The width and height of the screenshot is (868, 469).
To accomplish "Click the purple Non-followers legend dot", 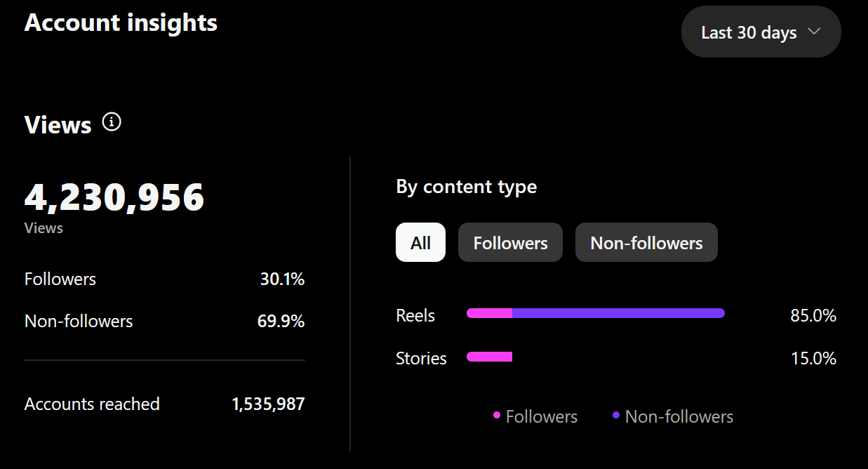I will click(x=616, y=416).
